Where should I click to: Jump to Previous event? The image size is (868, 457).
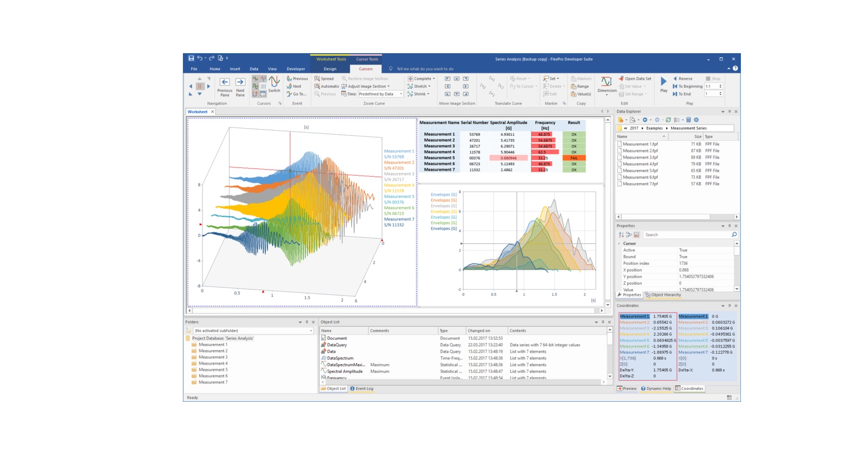coord(298,78)
